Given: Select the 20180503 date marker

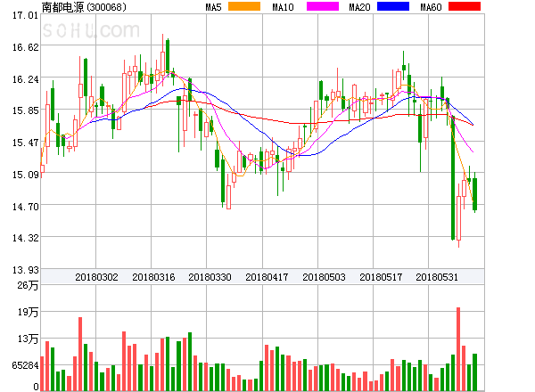Looking at the screenshot, I should 324,277.
